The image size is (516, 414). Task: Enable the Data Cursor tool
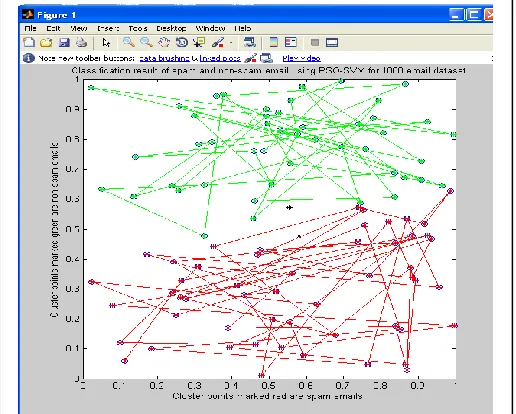pyautogui.click(x=200, y=42)
